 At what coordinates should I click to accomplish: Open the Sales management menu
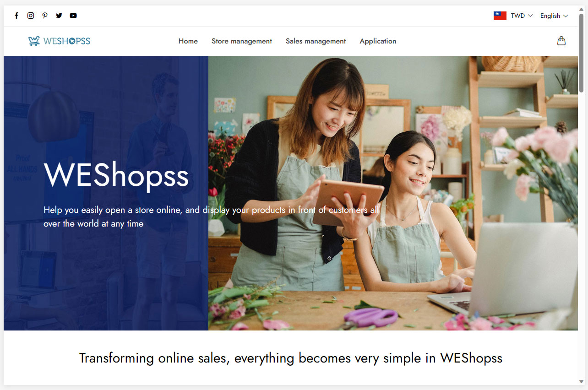click(316, 41)
